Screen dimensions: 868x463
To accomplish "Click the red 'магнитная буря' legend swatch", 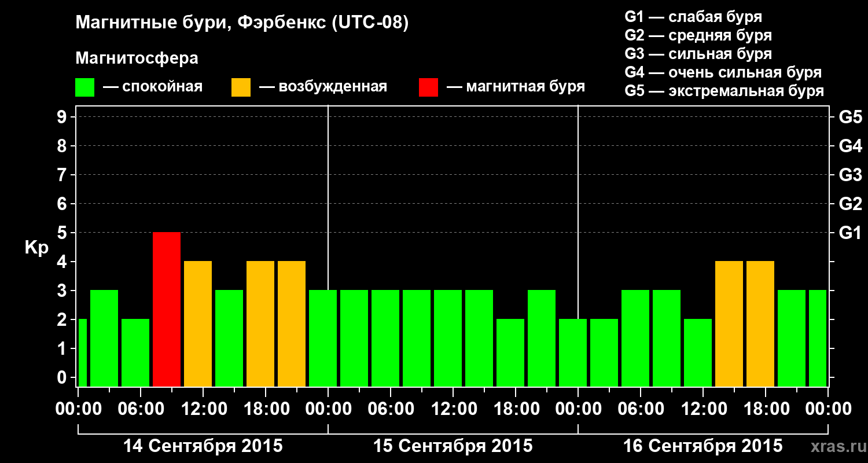I will [428, 87].
